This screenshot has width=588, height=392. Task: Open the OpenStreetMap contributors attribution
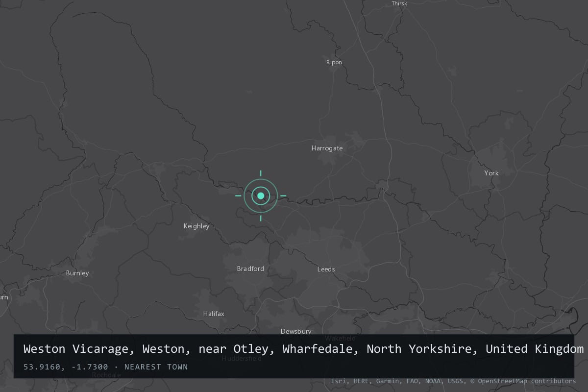pos(523,381)
